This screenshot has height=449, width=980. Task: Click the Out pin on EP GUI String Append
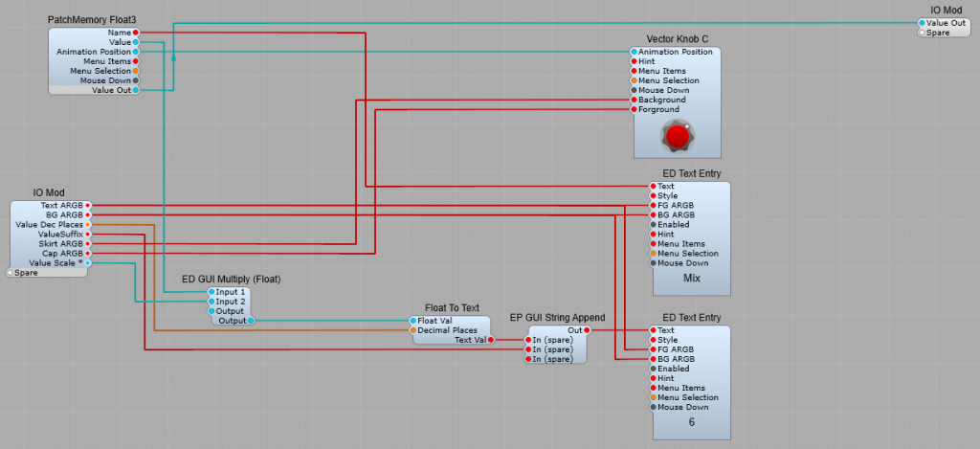point(588,330)
